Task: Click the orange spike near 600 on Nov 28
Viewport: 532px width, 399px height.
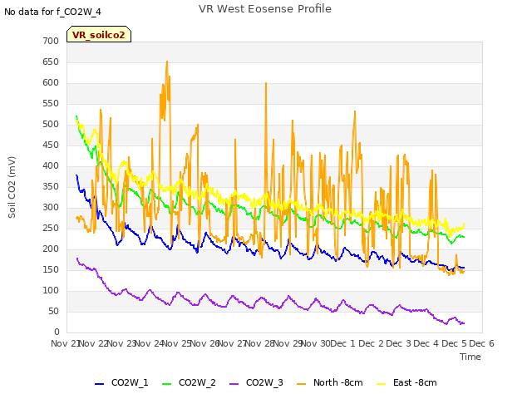Action: [x=266, y=83]
